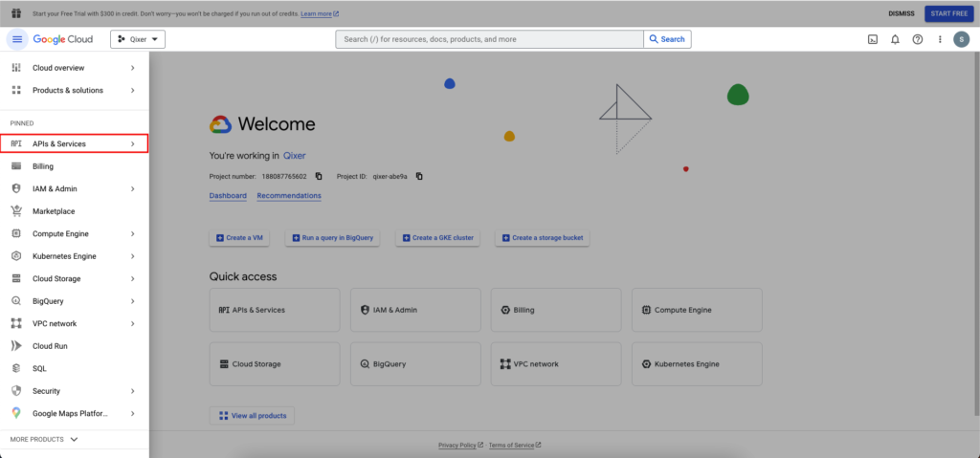Screen dimensions: 980x458
Task: Toggle the hamburger navigation menu
Action: point(17,39)
